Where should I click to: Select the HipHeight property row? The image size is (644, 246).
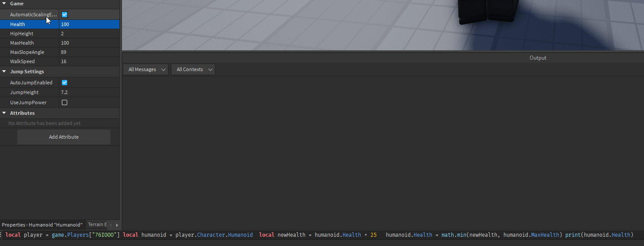point(60,34)
